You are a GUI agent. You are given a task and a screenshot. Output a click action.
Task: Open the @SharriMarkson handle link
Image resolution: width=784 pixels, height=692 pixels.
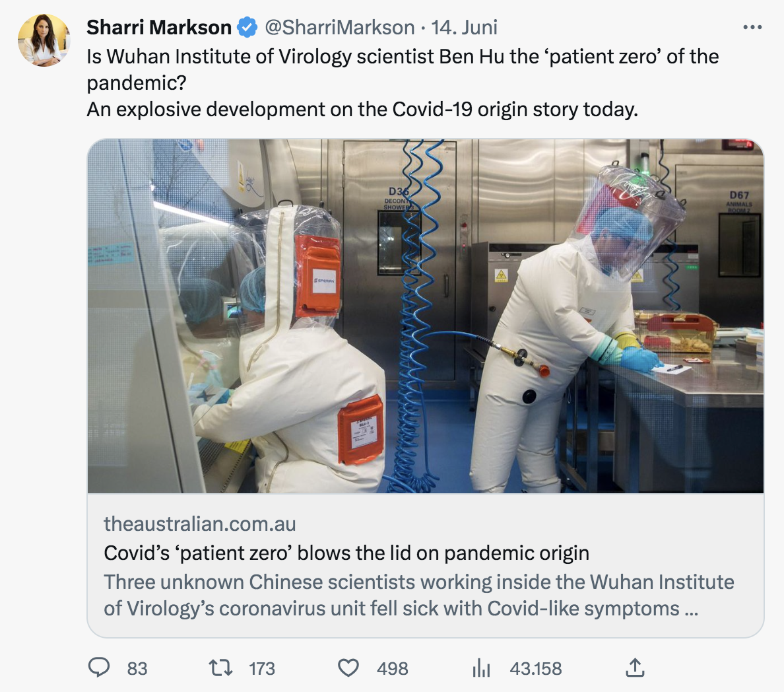point(339,28)
